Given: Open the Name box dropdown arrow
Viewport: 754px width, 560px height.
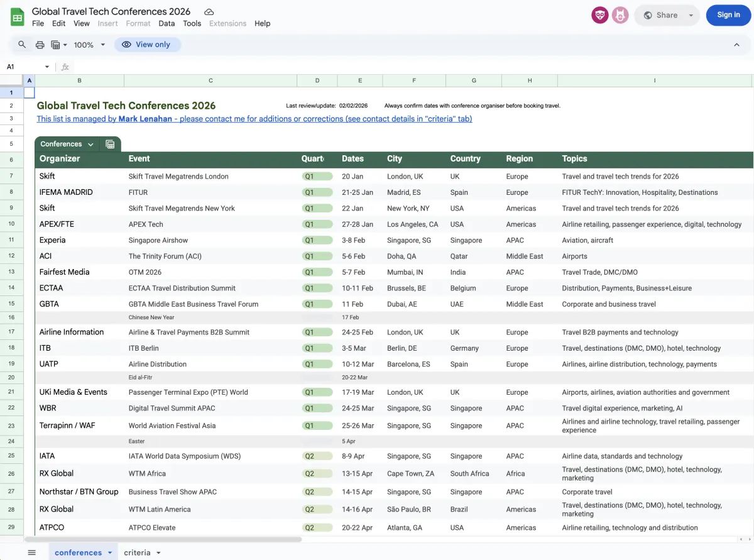Looking at the screenshot, I should pos(46,67).
